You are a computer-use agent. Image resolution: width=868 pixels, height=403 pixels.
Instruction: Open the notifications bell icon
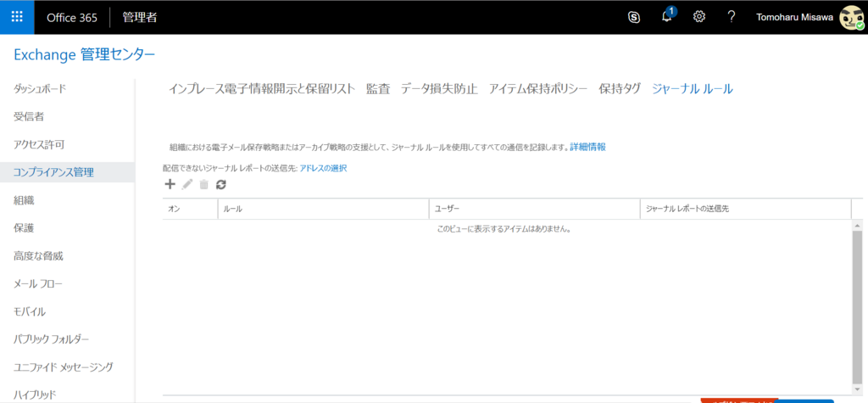tap(667, 17)
